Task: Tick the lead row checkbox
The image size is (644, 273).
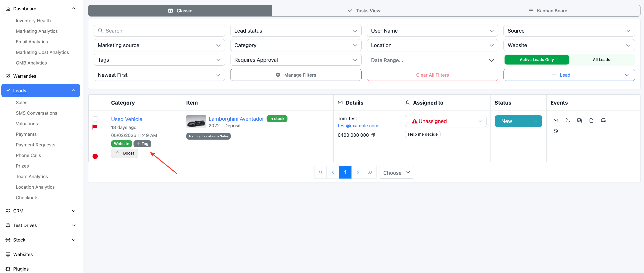Action: pyautogui.click(x=95, y=119)
